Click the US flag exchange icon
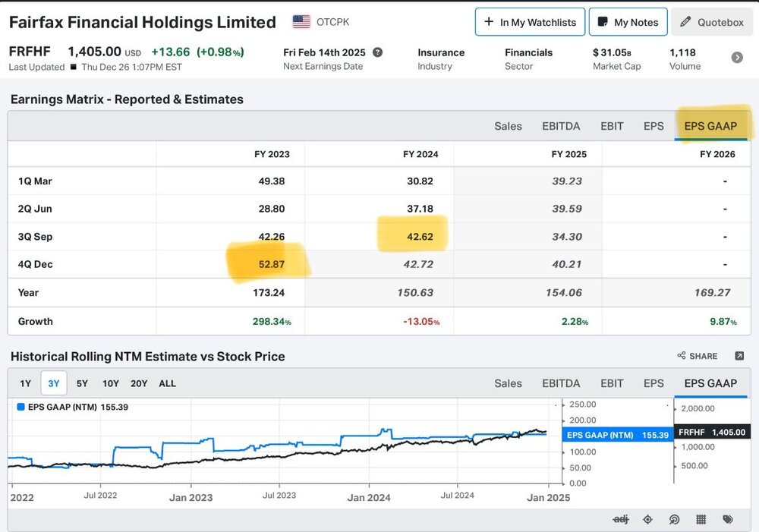759x532 pixels. tap(301, 22)
